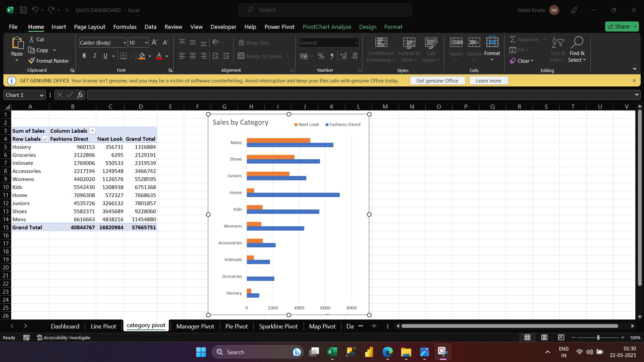Switch to the Formulas ribbon tab
The height and width of the screenshot is (362, 644).
coord(124,27)
